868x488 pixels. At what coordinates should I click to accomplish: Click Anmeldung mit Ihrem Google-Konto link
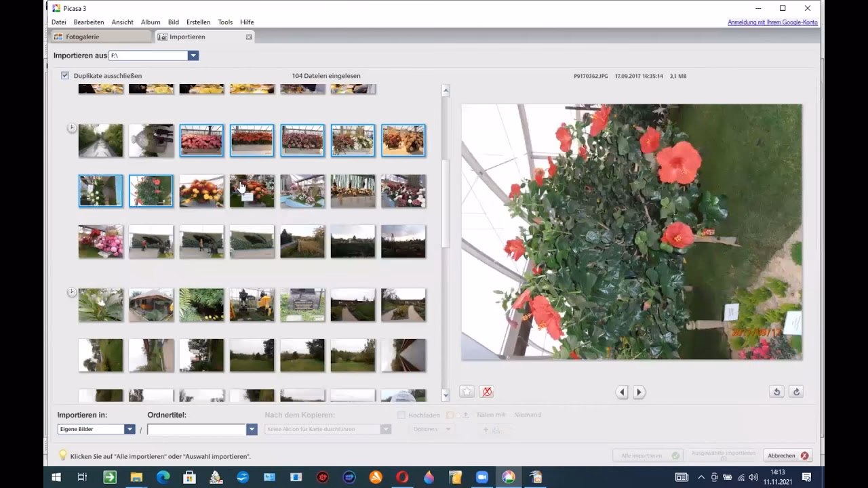point(772,22)
